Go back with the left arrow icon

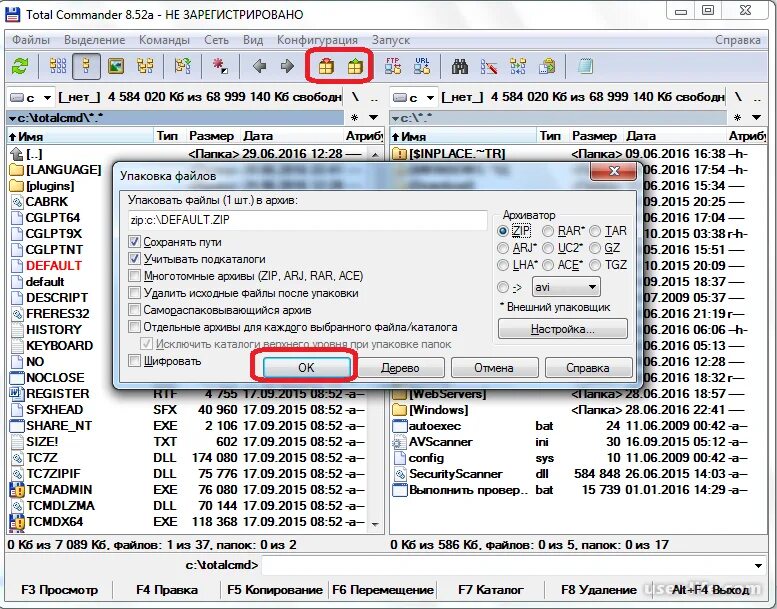[259, 66]
